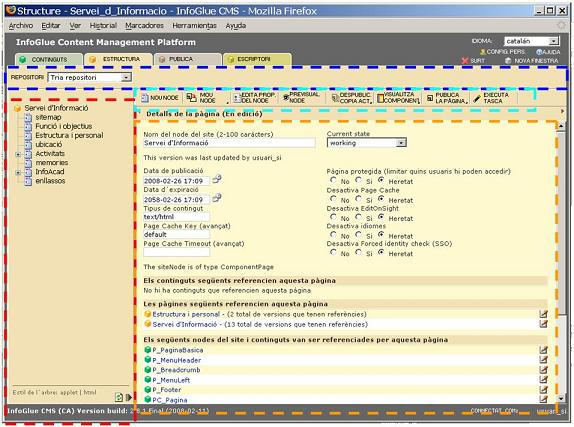Open P_MenuHeader content link

[177, 360]
